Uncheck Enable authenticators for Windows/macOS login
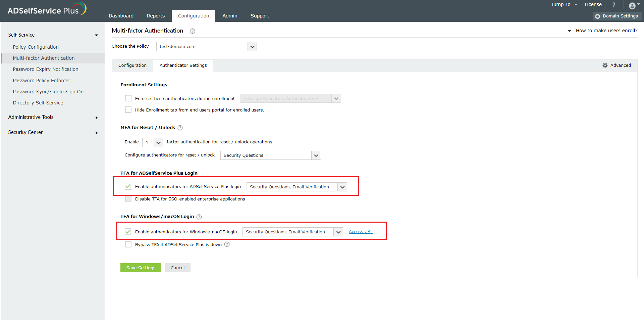Viewport: 644px width, 320px height. (128, 232)
